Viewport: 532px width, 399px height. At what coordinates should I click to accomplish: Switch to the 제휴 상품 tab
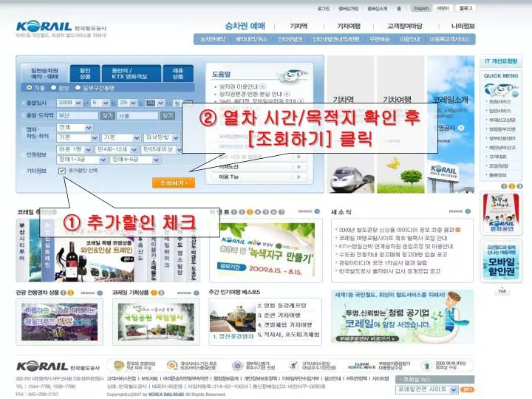pyautogui.click(x=178, y=73)
